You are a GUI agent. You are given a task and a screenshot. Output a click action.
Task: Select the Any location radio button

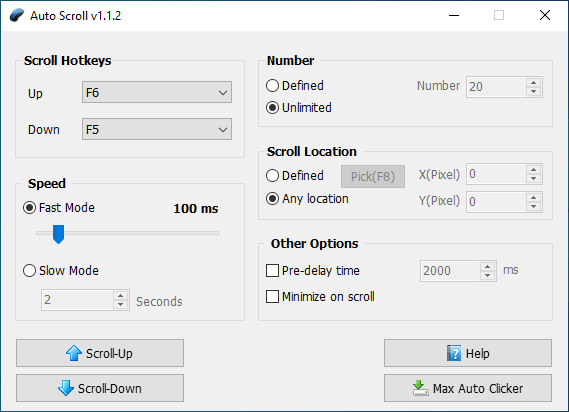tap(273, 199)
